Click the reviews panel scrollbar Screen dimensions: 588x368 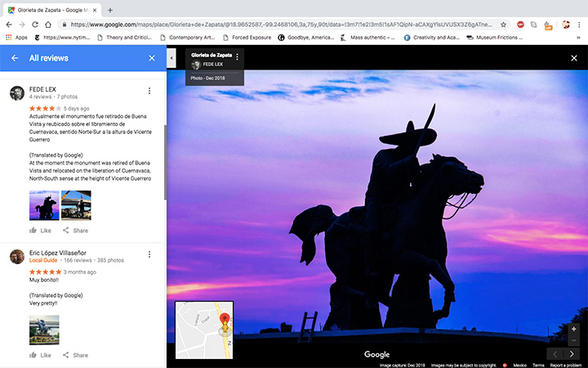point(165,162)
